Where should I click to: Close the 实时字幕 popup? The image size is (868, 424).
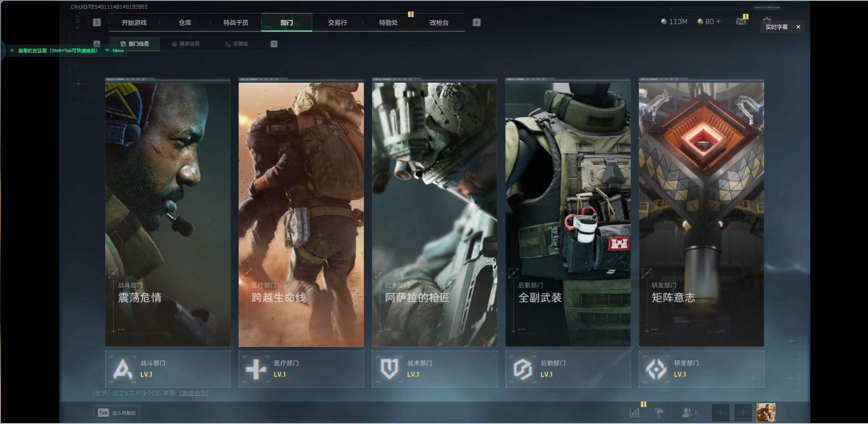click(798, 27)
